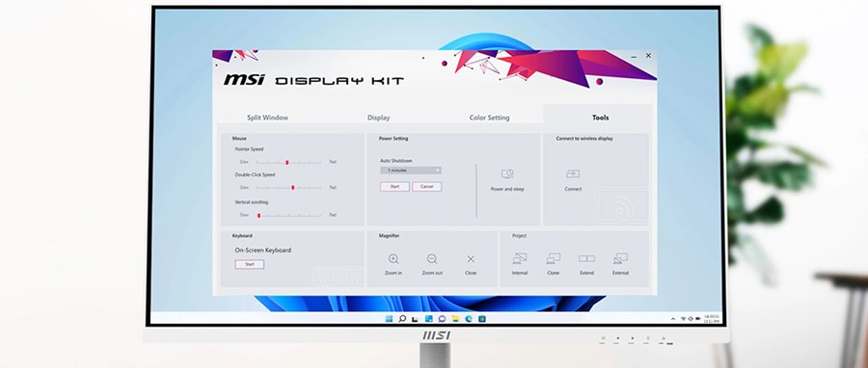Open Chat app on the taskbar
This screenshot has height=368, width=868.
[442, 319]
